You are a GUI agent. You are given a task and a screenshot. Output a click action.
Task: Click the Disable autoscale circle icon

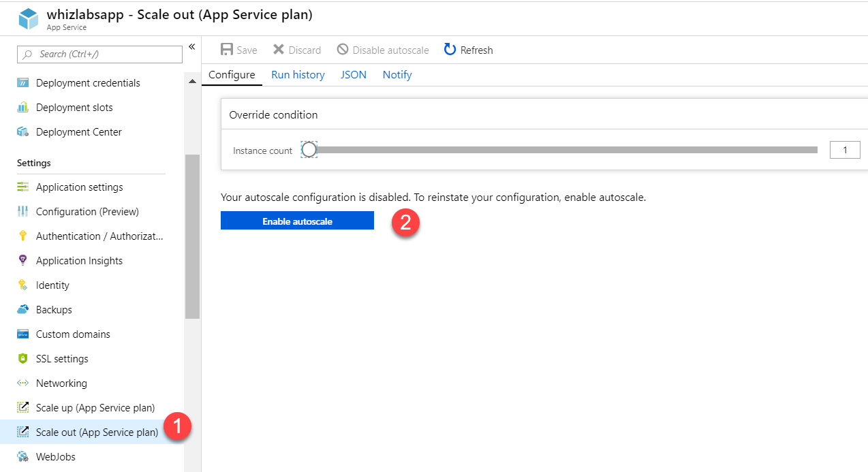coord(343,50)
